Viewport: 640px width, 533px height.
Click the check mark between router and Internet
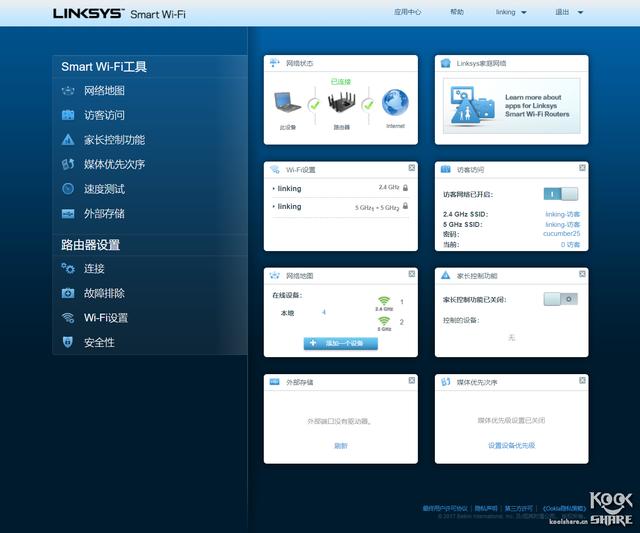pos(368,105)
